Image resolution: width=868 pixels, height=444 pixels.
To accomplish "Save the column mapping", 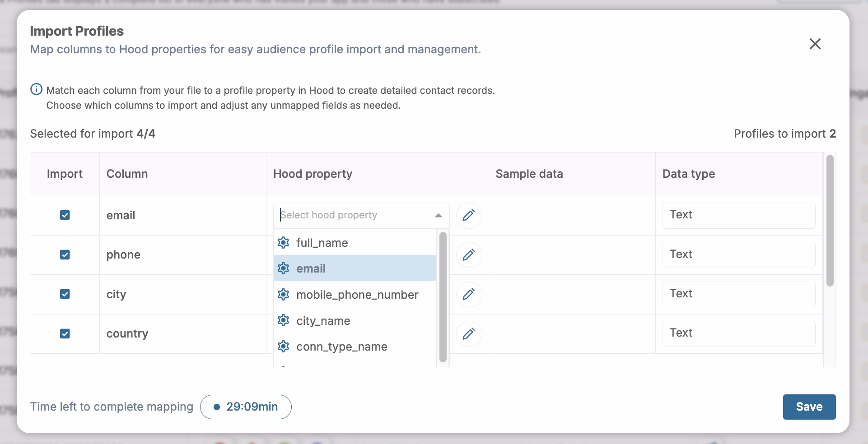I will [x=809, y=407].
